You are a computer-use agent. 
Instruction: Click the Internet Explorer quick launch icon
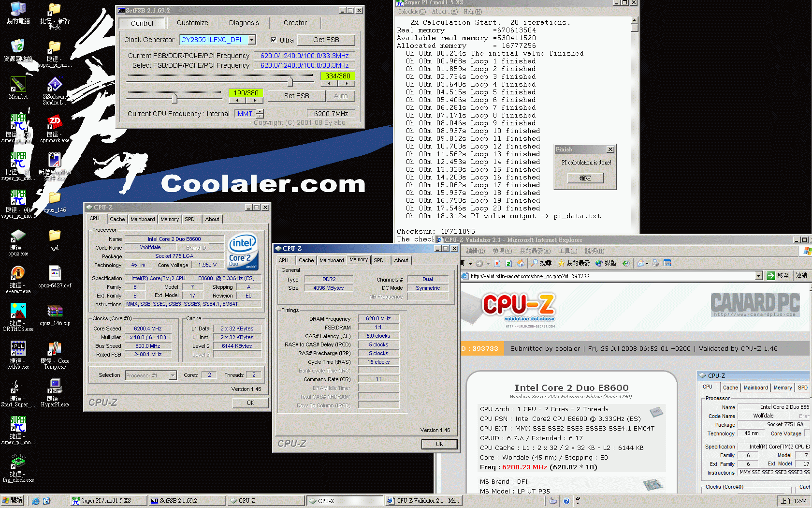click(x=36, y=501)
